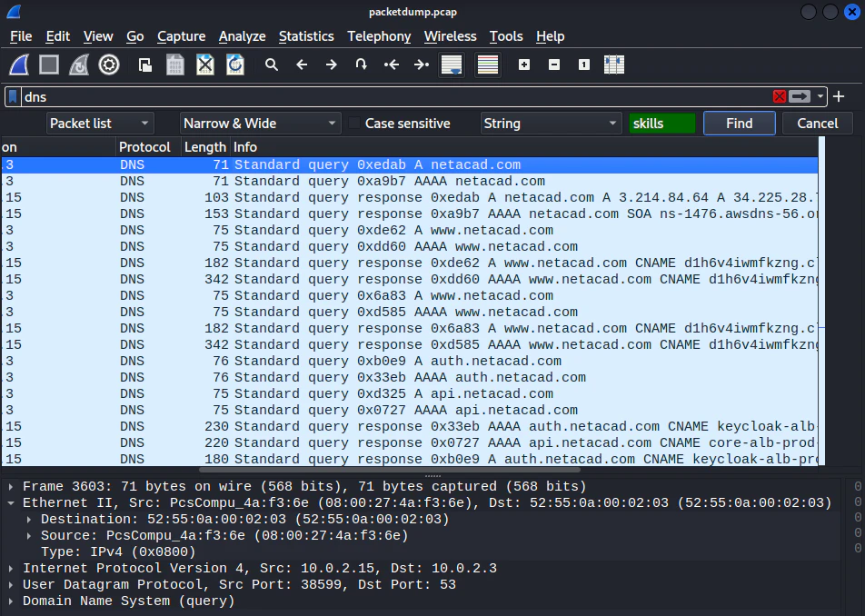Toggle auto-scroll during live capture
This screenshot has width=865, height=616.
point(452,65)
